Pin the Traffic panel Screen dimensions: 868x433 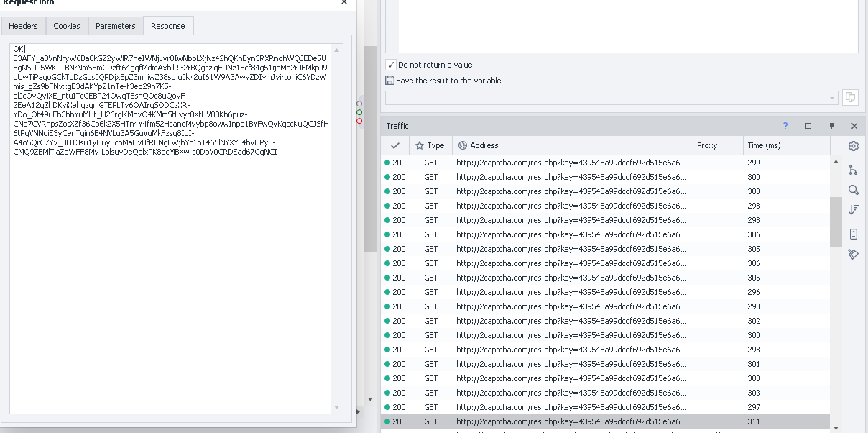pos(831,126)
